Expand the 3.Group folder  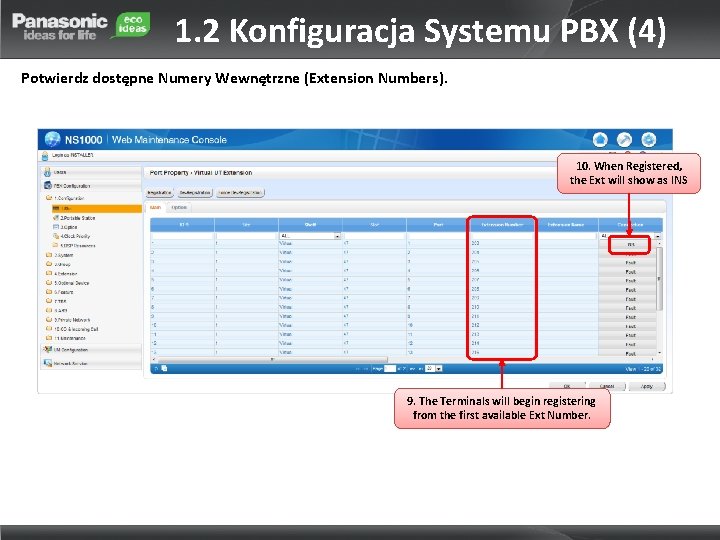point(49,264)
